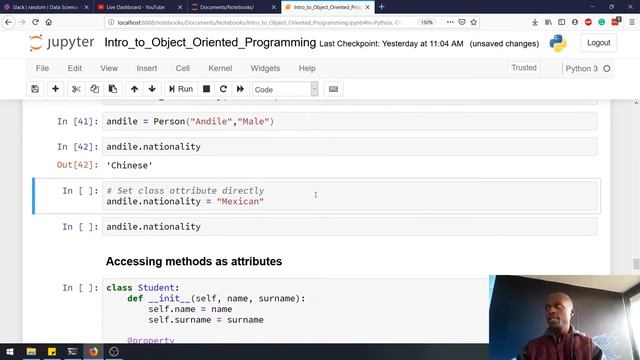Restart the kernel icon
The height and width of the screenshot is (360, 640).
223,89
